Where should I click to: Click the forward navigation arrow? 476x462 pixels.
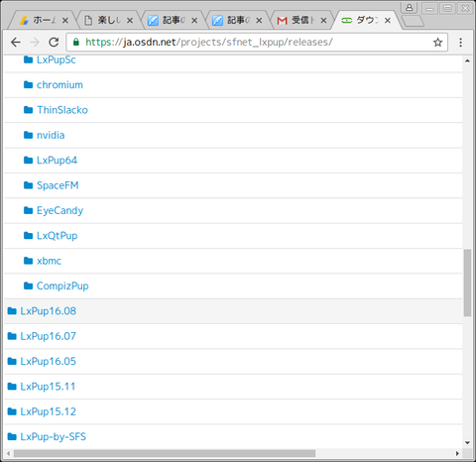pyautogui.click(x=35, y=43)
